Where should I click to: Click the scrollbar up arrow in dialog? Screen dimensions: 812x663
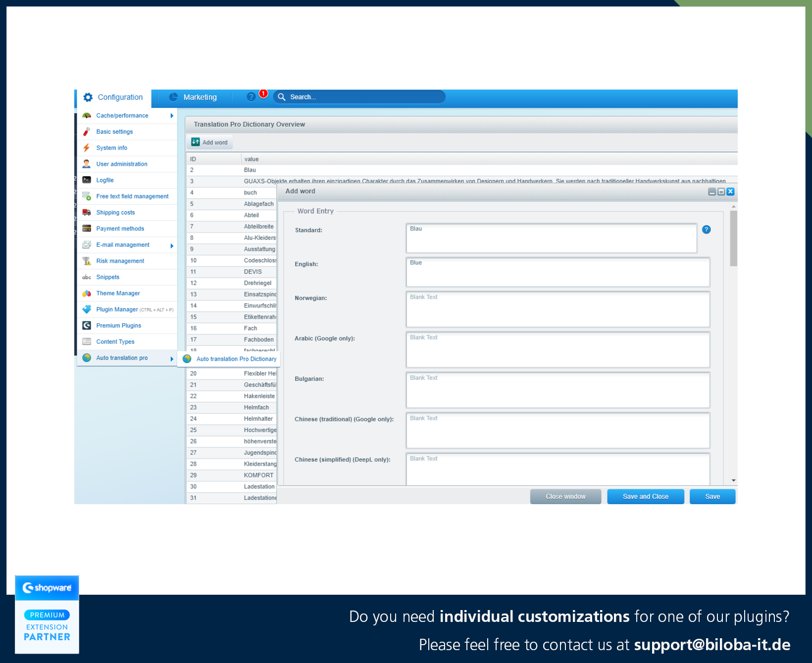734,206
